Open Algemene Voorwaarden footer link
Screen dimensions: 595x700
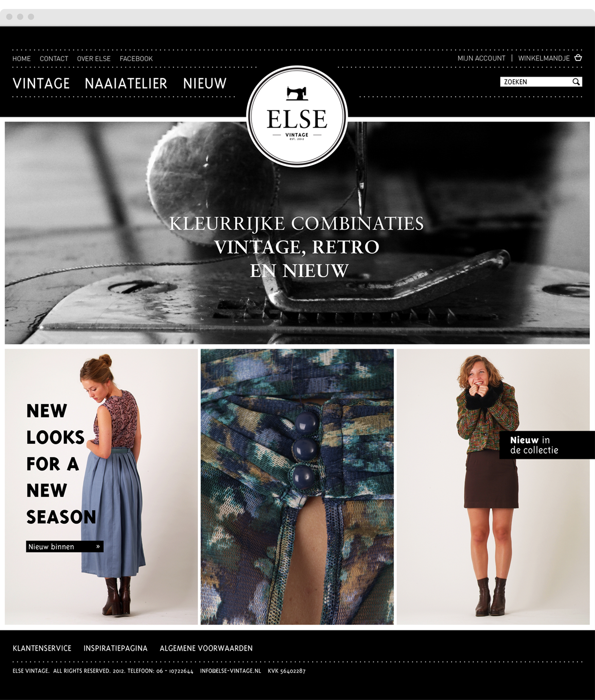point(206,648)
